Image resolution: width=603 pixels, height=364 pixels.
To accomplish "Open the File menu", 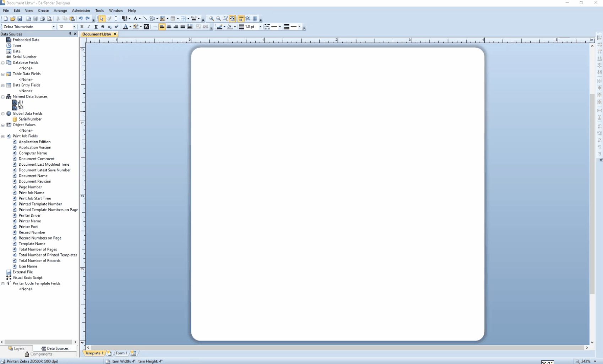I will (6, 10).
